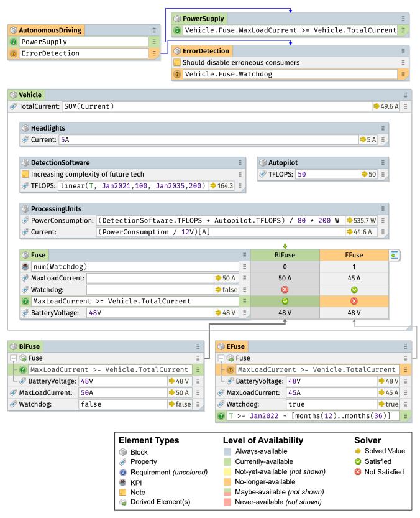The image size is (420, 518).
Task: Open row menu for BlFuse Watchdog property
Action: [x=198, y=404]
